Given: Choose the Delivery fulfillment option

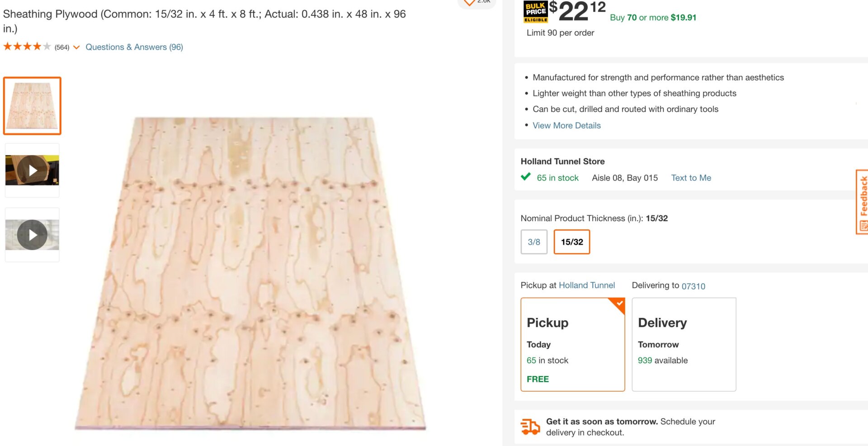Looking at the screenshot, I should (x=684, y=344).
